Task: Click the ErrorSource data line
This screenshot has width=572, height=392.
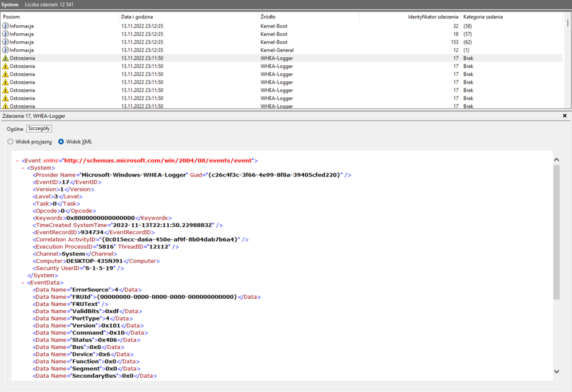Action: coord(87,290)
